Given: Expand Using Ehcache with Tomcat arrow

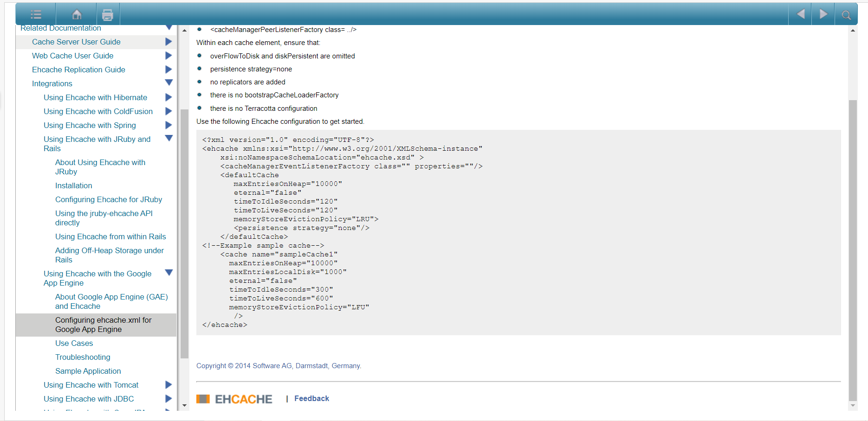Looking at the screenshot, I should [168, 385].
